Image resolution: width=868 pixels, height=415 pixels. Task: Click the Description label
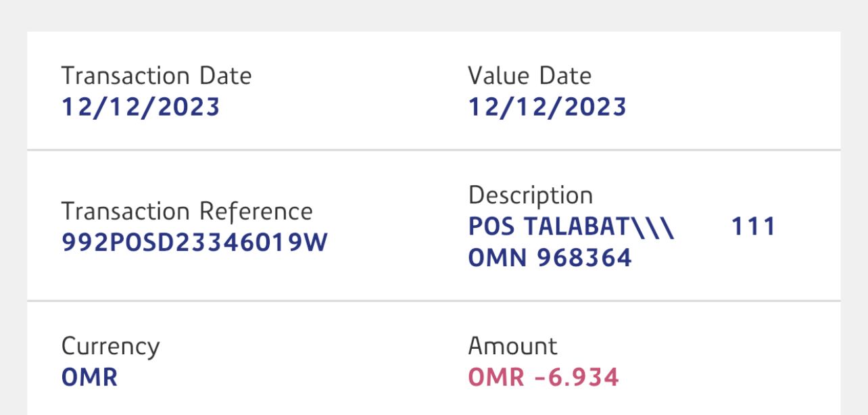coord(530,195)
